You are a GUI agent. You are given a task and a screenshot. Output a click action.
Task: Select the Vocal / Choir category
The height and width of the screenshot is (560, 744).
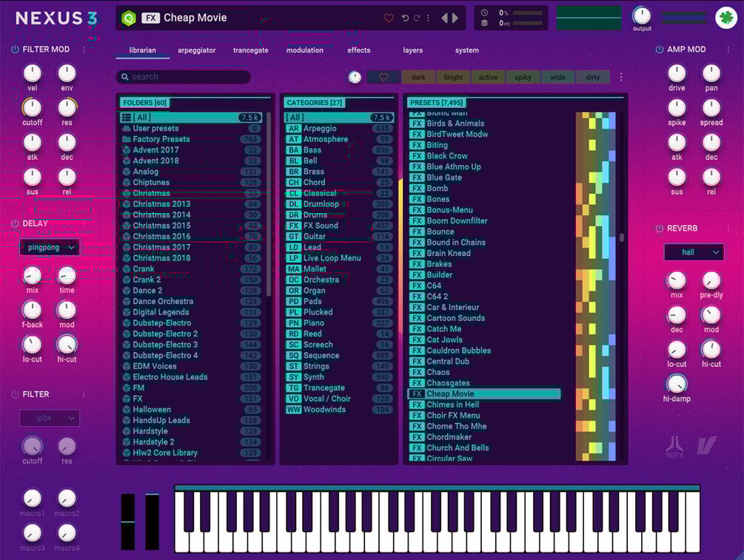[339, 399]
